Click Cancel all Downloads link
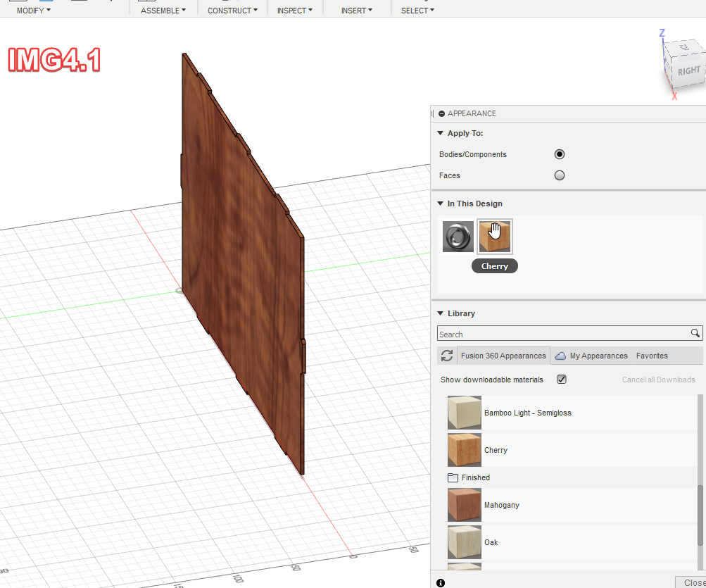This screenshot has height=588, width=706. pos(658,380)
